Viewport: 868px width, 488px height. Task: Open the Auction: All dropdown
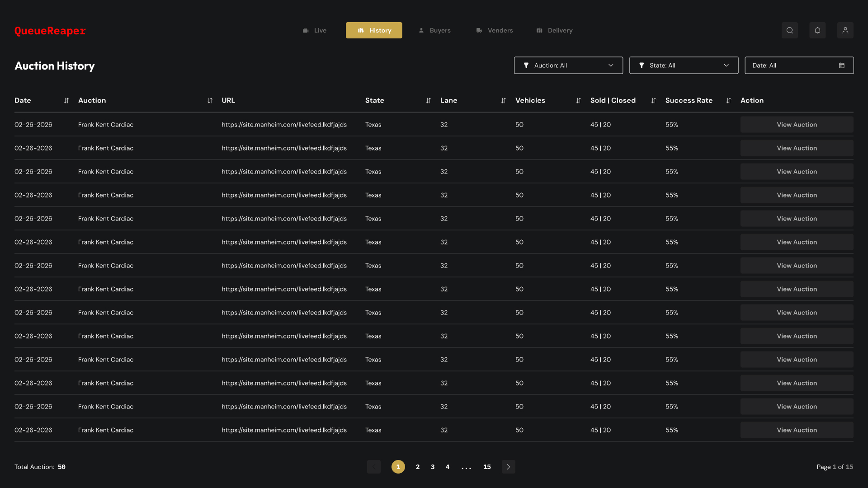point(611,65)
